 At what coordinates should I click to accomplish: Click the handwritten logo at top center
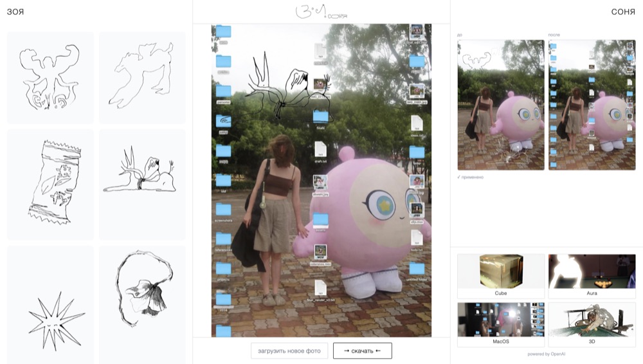click(x=321, y=12)
